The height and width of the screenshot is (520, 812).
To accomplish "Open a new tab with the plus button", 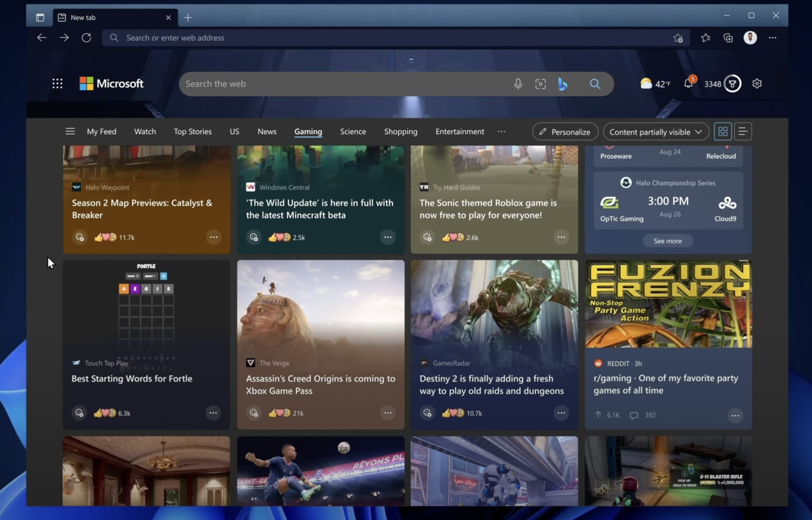I will tap(188, 18).
